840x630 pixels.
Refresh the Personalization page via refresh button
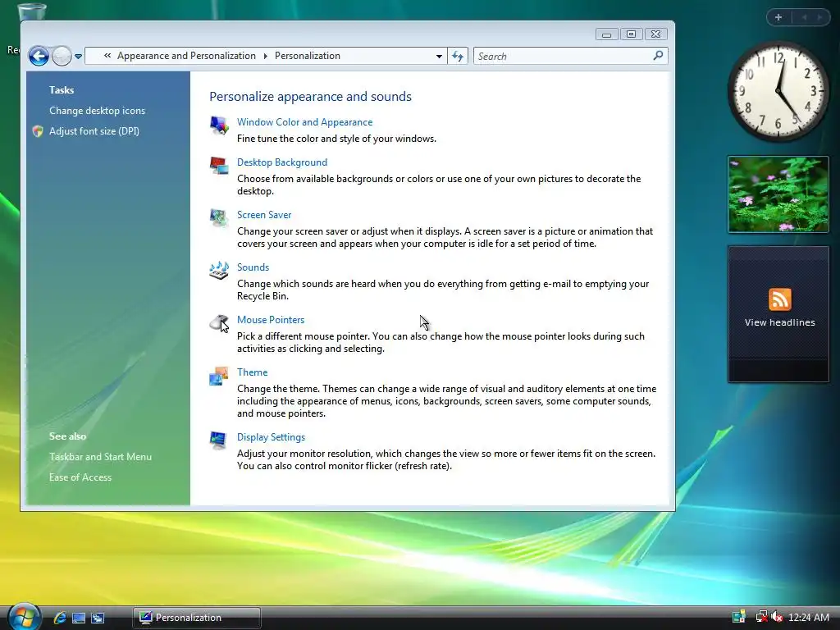pyautogui.click(x=458, y=56)
